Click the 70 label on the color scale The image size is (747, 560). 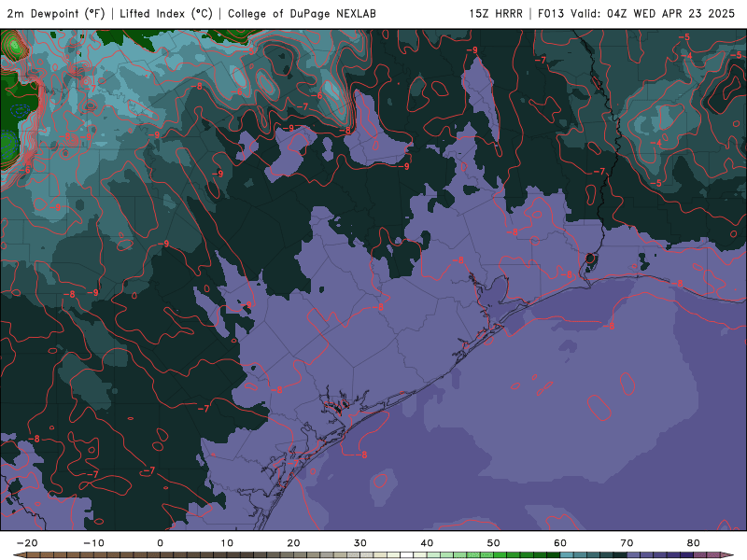(627, 543)
